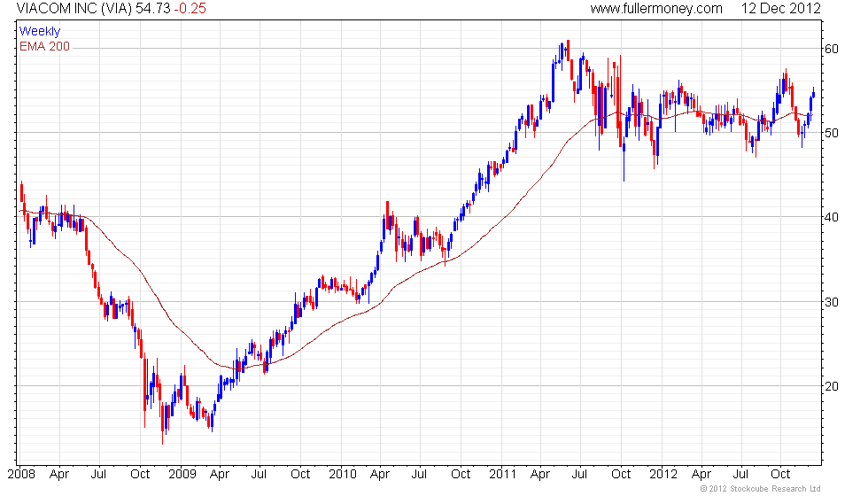The height and width of the screenshot is (496, 868).
Task: Click the 20 price axis label
Action: [832, 386]
